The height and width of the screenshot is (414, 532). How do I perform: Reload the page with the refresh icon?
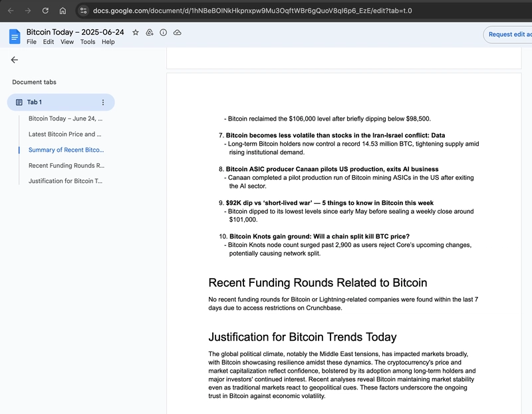coord(45,11)
